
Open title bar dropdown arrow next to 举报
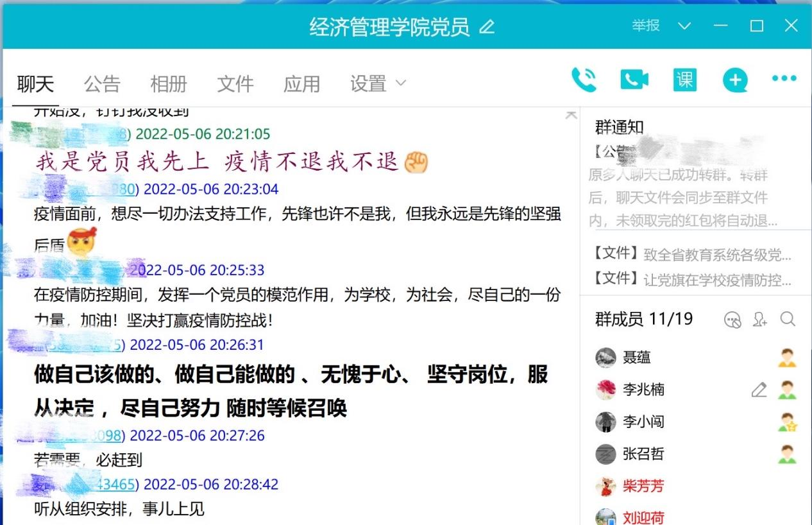684,26
